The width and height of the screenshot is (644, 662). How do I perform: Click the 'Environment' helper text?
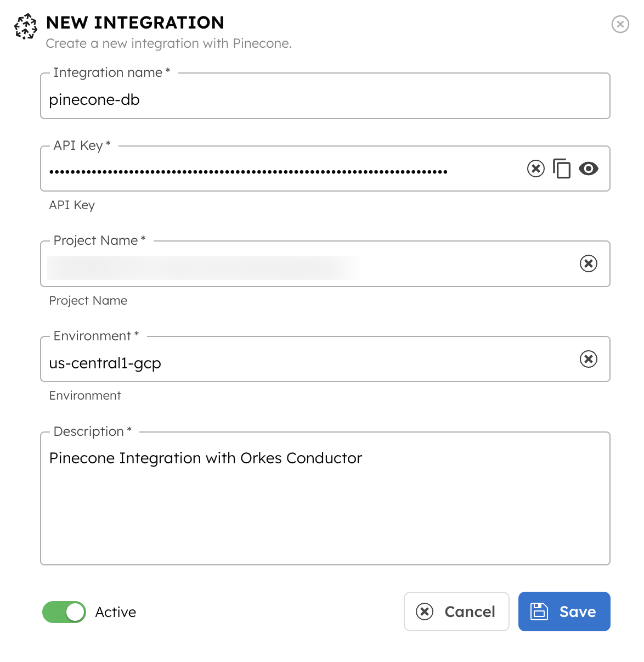point(85,396)
